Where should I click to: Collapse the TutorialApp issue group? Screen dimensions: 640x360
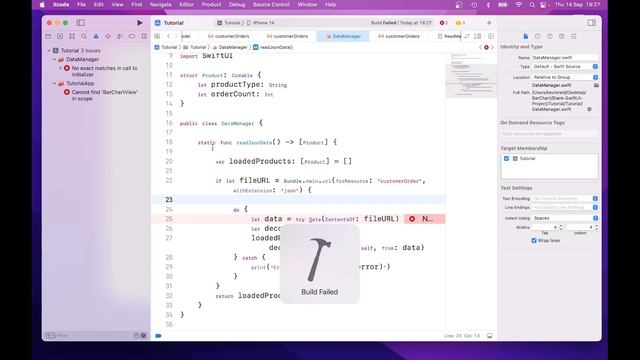54,84
